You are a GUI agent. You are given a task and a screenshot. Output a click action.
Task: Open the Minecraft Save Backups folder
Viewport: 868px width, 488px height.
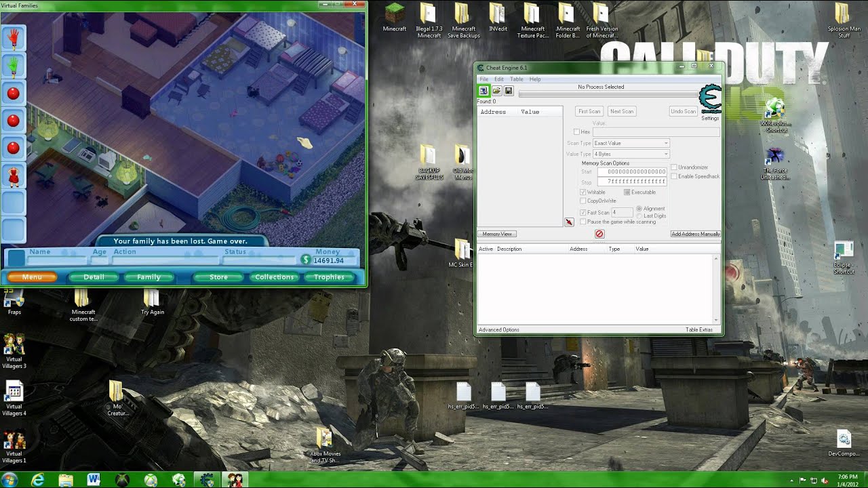point(463,21)
